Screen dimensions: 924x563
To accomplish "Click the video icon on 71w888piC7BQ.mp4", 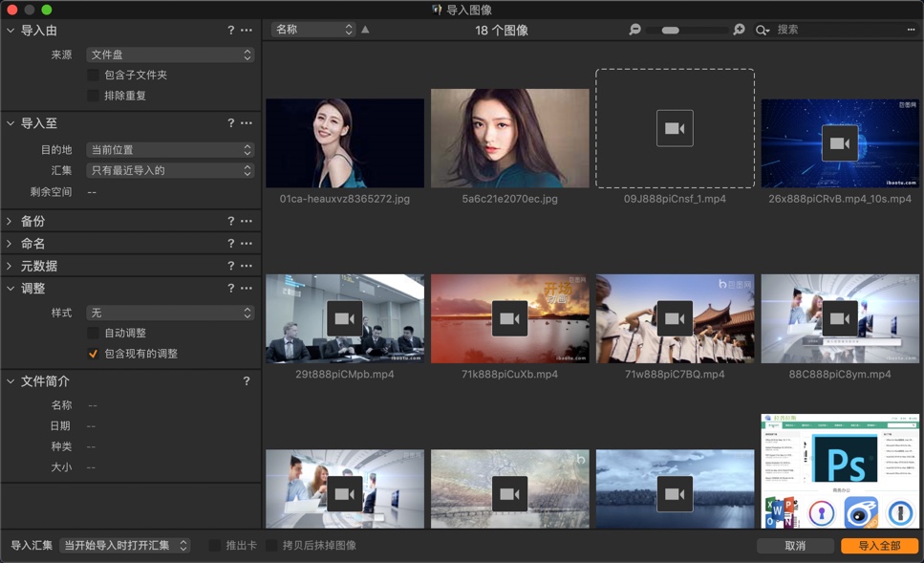I will (x=675, y=318).
